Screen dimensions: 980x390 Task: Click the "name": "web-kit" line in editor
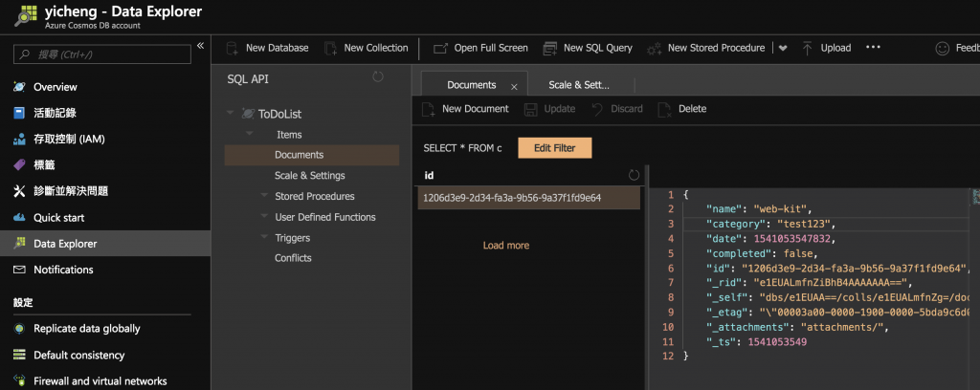click(758, 208)
